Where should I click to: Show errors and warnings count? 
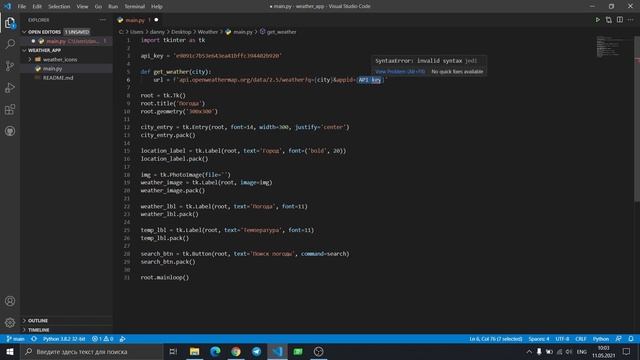click(102, 339)
